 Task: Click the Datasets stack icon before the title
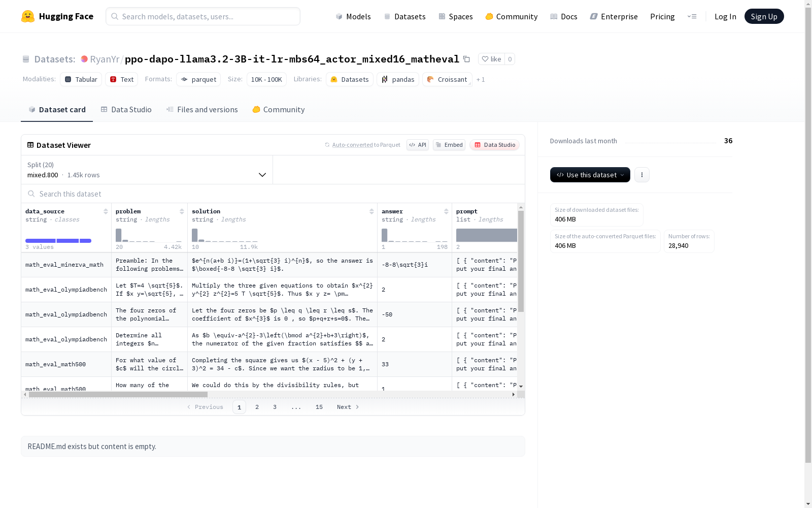click(x=26, y=59)
